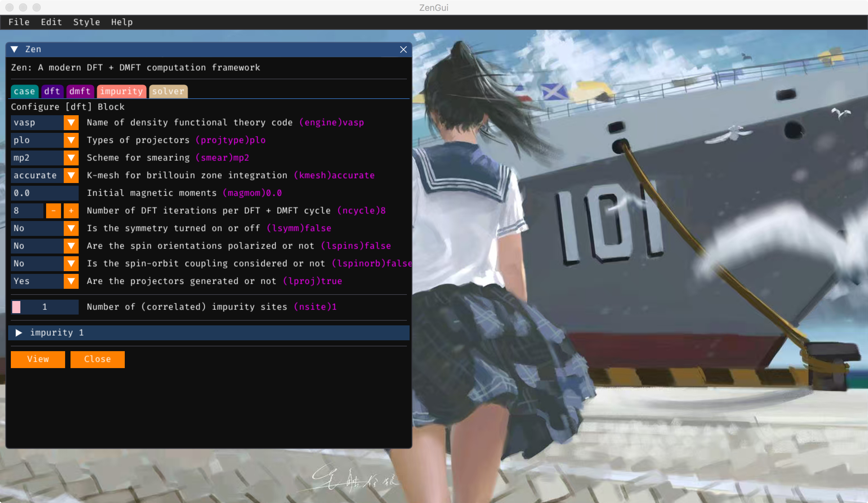Click the '(ncycle)8' parameter text

tap(361, 211)
